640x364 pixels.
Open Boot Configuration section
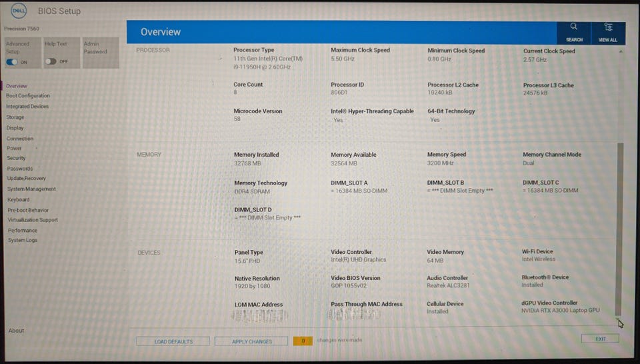[x=28, y=95]
